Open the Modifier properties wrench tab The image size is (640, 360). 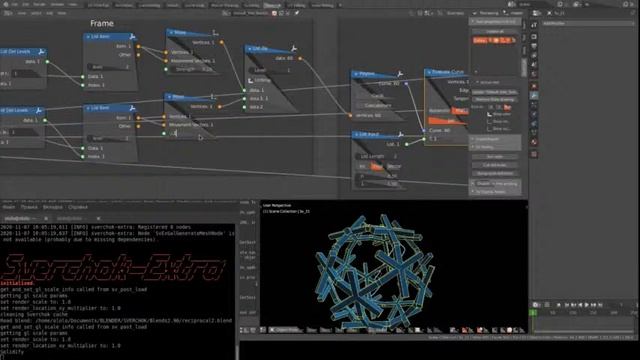pos(534,96)
